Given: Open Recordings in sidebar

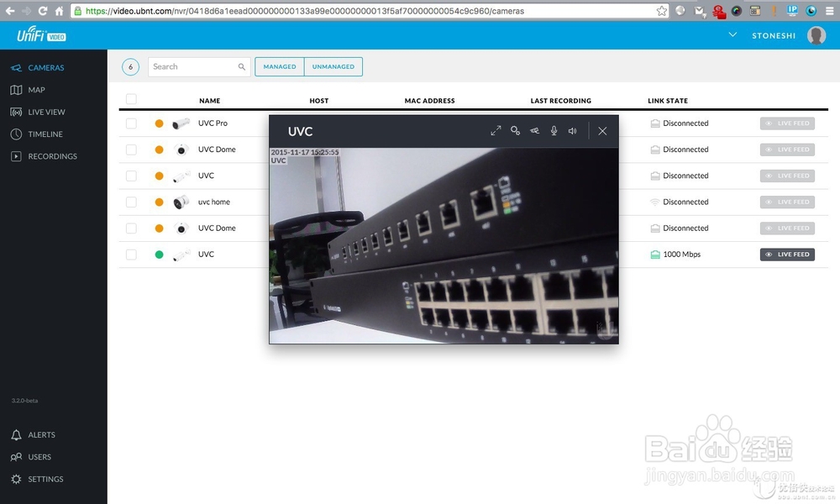Looking at the screenshot, I should coord(44,156).
